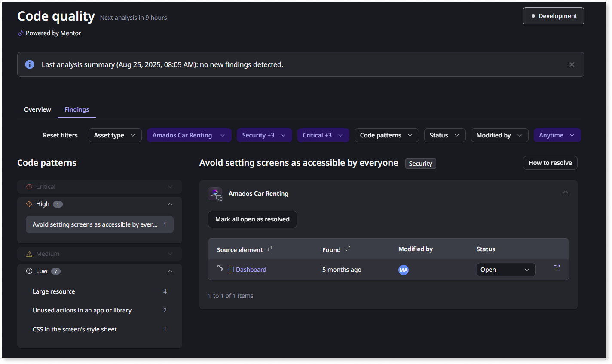Click the info icon in analysis summary banner
The width and height of the screenshot is (612, 364).
[30, 64]
